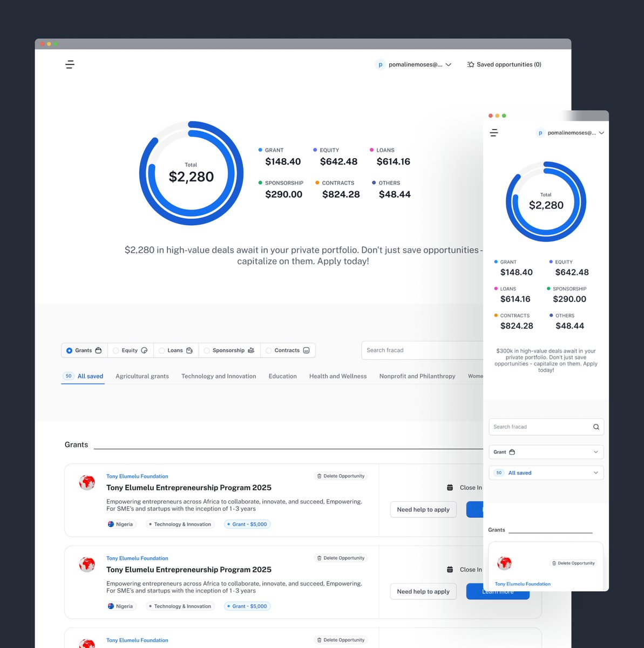Open the hamburger menu in the desktop window
The image size is (644, 648).
click(x=70, y=65)
